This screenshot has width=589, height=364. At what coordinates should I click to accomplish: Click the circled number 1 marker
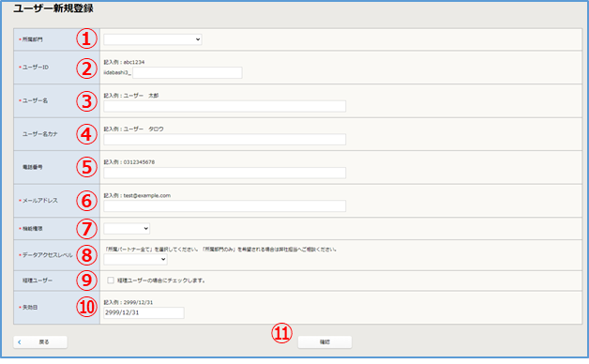(87, 39)
